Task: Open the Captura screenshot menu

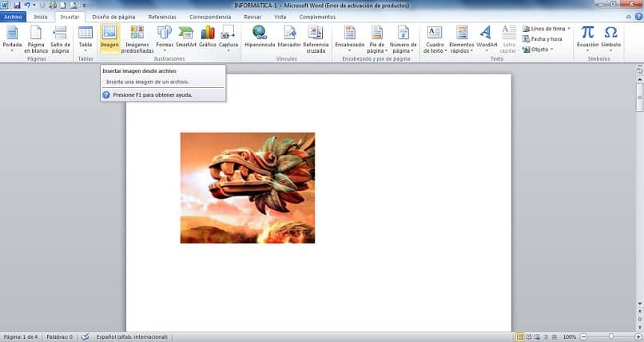Action: (x=229, y=39)
